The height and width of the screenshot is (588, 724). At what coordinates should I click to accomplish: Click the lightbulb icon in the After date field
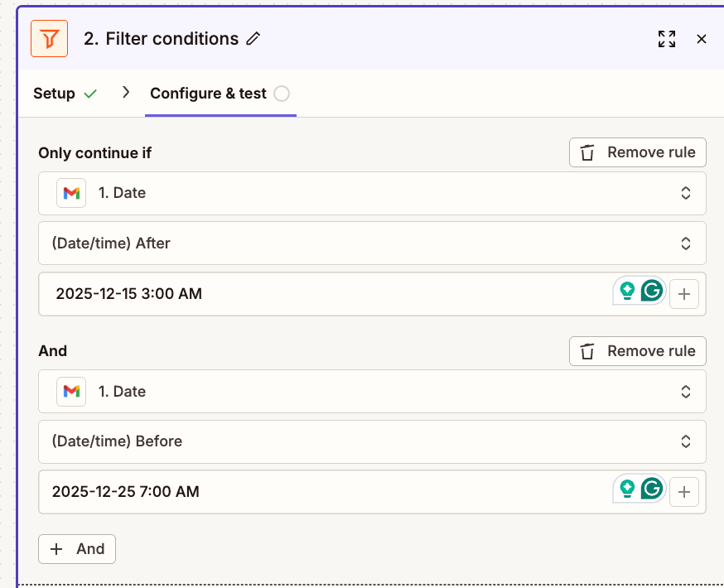click(x=627, y=292)
